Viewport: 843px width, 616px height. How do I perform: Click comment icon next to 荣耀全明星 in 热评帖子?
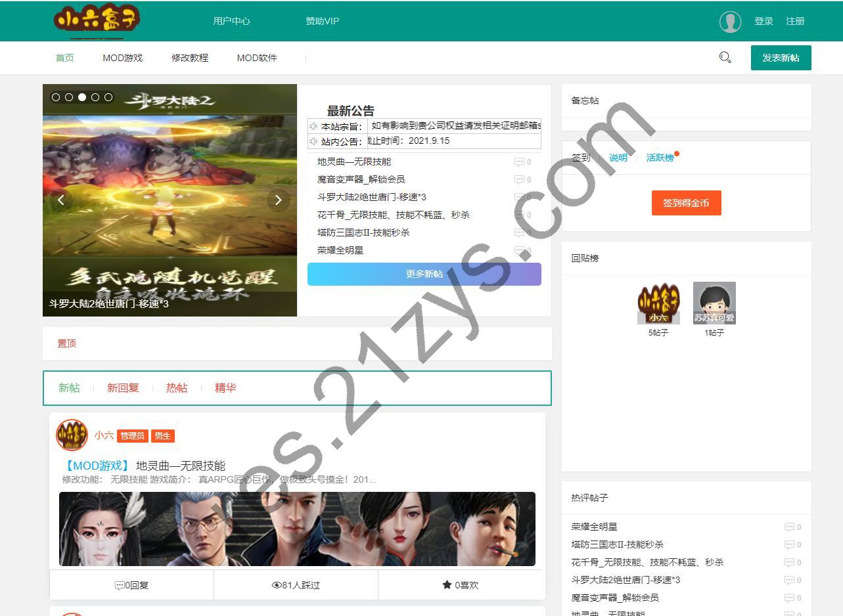[x=789, y=527]
